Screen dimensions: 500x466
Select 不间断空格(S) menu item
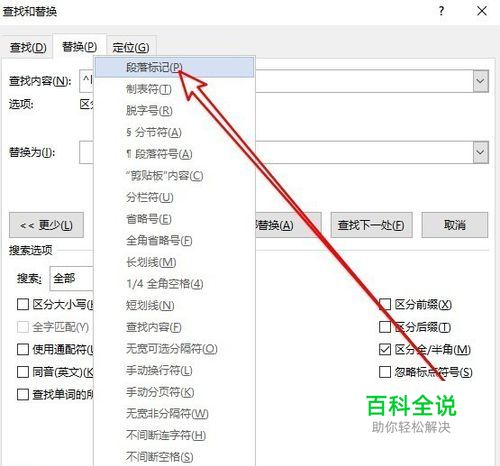pyautogui.click(x=174, y=456)
